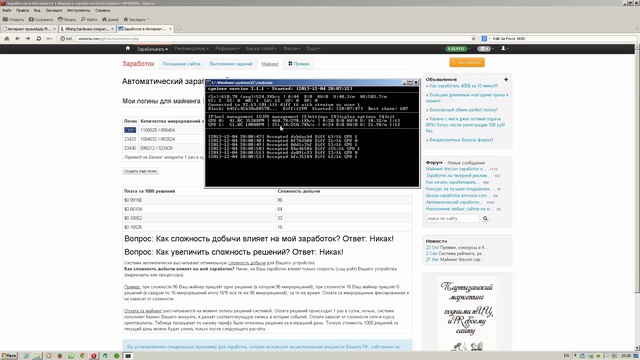Click the orange button under the navbar
This screenshot has width=640, height=360.
(467, 62)
